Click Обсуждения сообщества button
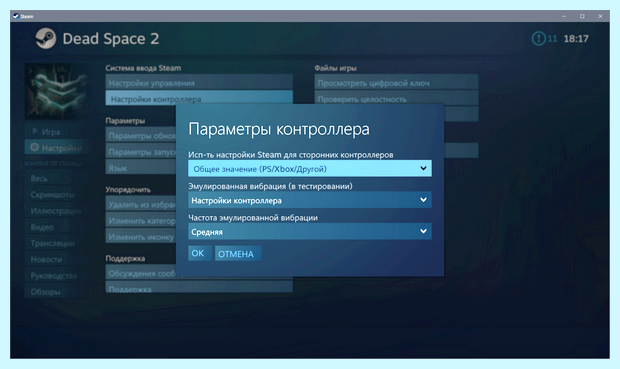620x369 pixels. [x=141, y=273]
